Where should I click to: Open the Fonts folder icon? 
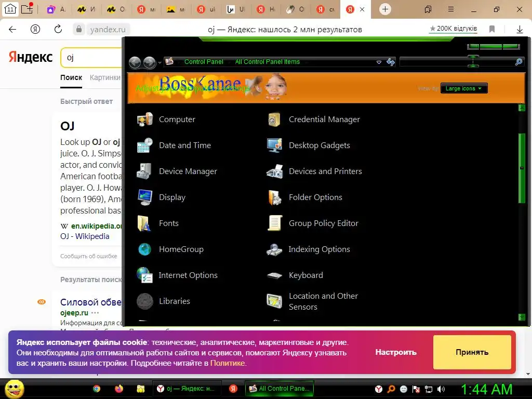click(145, 223)
